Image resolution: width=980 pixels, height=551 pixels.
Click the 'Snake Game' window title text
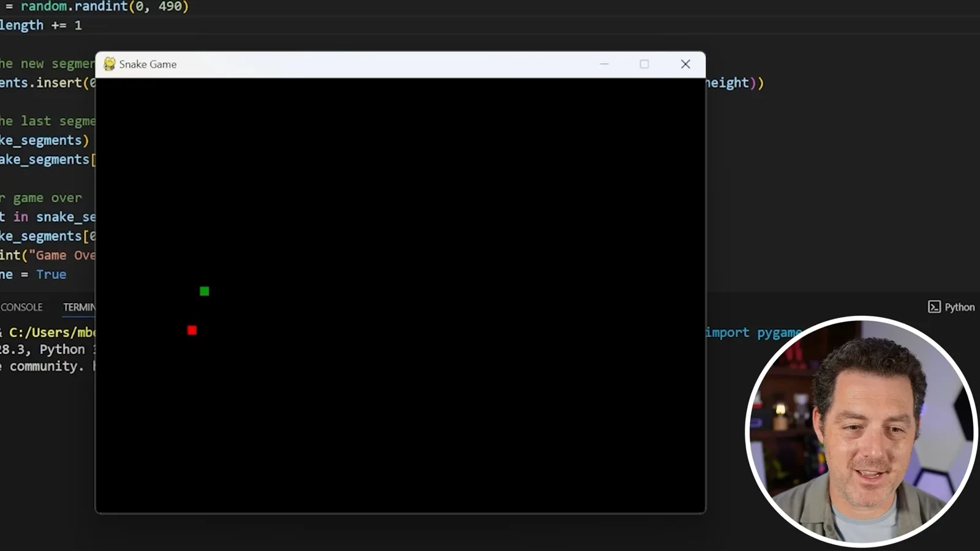[x=148, y=64]
